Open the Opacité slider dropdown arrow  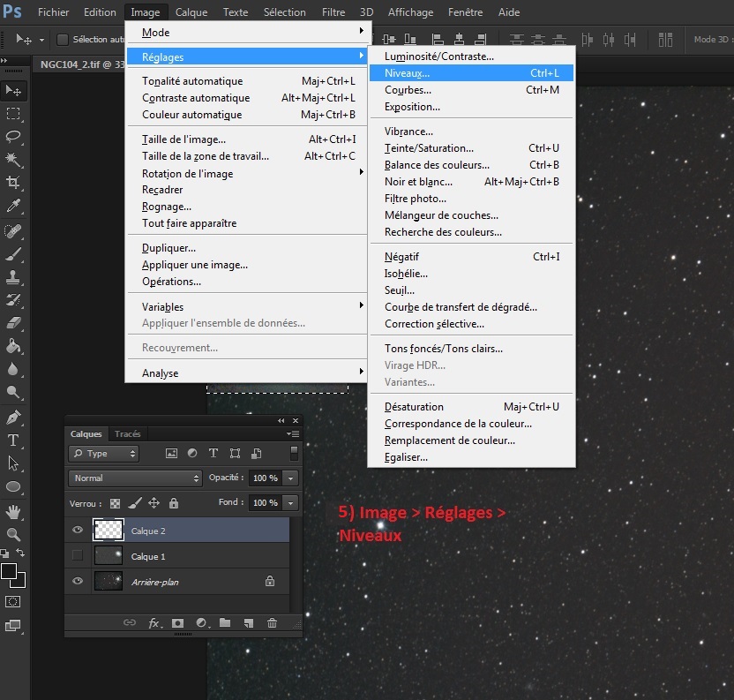click(291, 478)
